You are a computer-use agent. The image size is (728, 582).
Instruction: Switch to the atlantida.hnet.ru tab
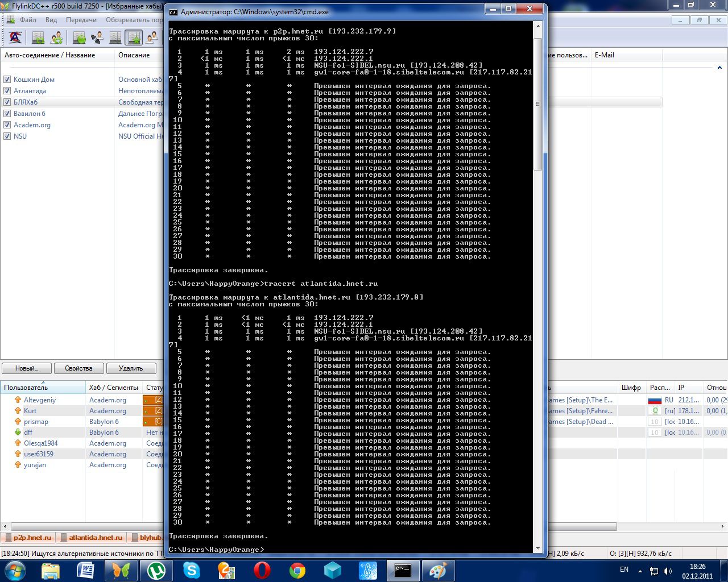[95, 537]
